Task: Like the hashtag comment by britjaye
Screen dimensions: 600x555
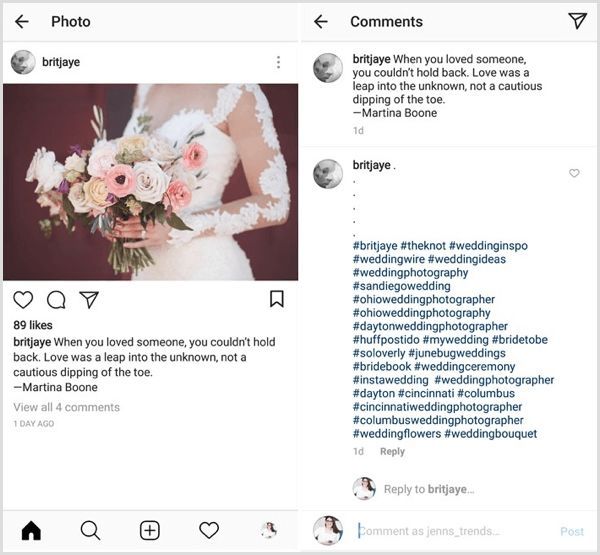Action: [x=574, y=173]
